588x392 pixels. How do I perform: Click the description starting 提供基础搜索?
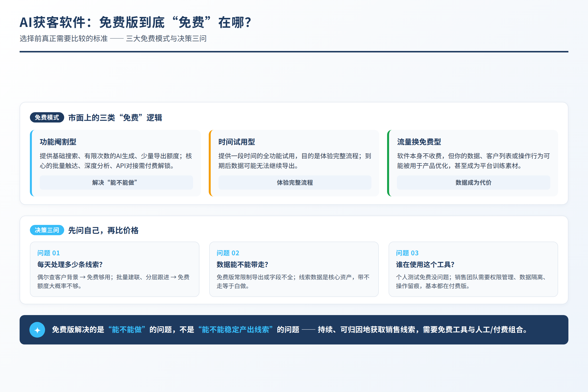click(116, 161)
